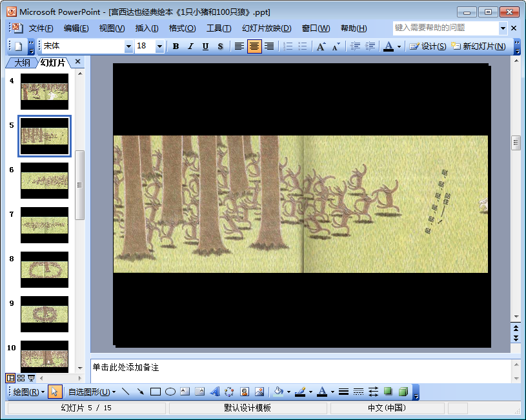Toggle text Shadow formatting
Viewport: 526px width, 420px height.
pyautogui.click(x=220, y=46)
